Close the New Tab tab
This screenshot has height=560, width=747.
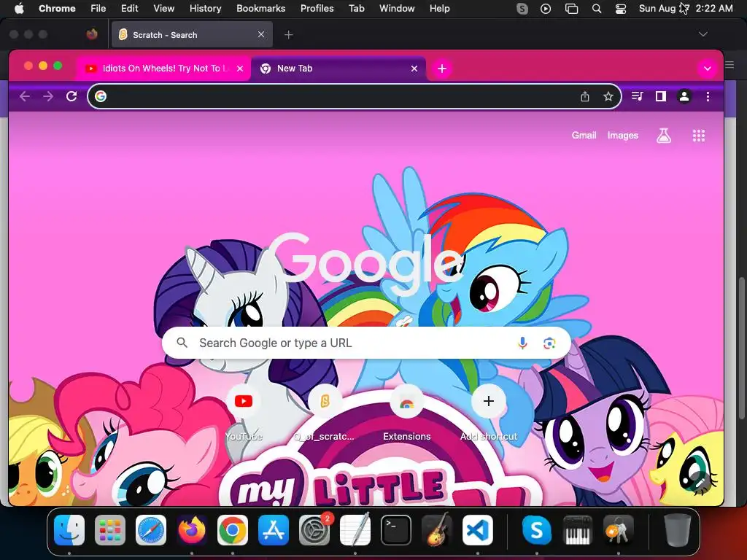[x=414, y=69]
